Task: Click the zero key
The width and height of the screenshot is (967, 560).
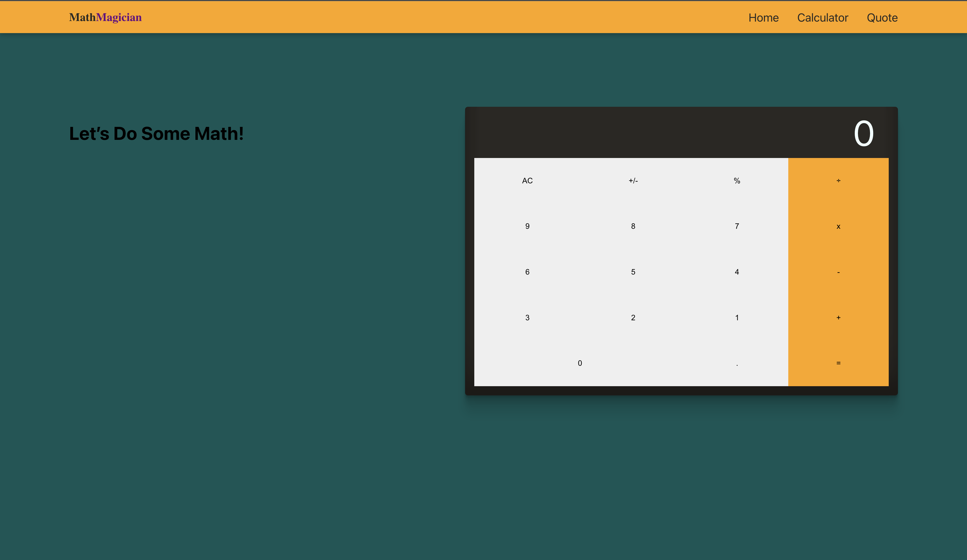Action: pyautogui.click(x=580, y=363)
